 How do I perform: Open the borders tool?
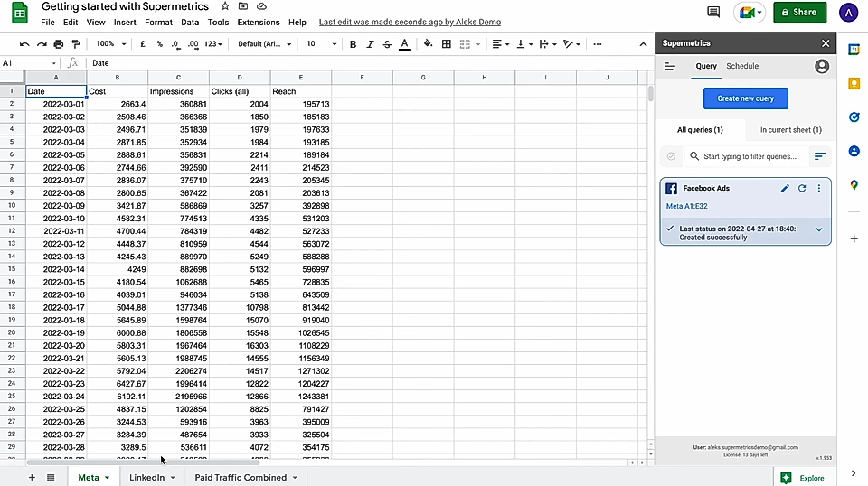pos(446,44)
